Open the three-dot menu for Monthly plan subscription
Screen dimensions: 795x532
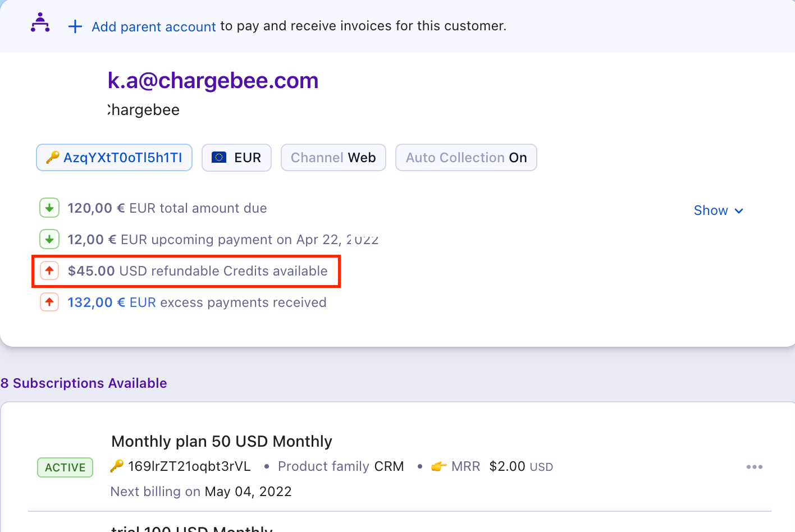754,467
